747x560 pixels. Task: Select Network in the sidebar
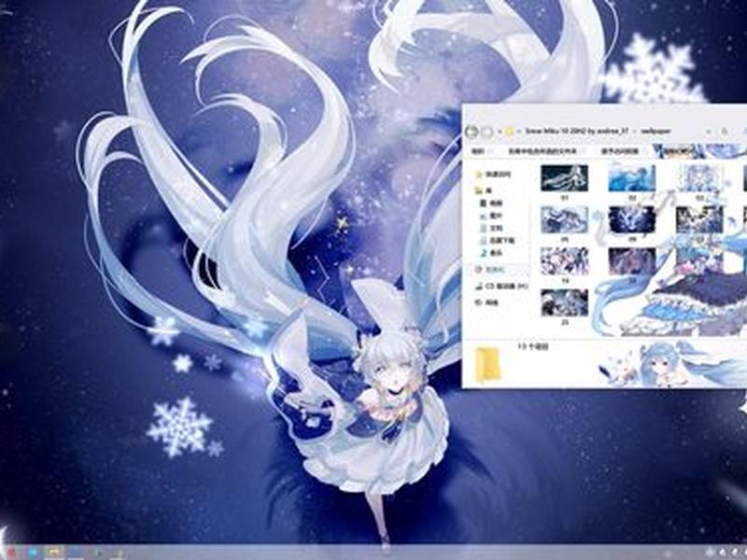486,302
